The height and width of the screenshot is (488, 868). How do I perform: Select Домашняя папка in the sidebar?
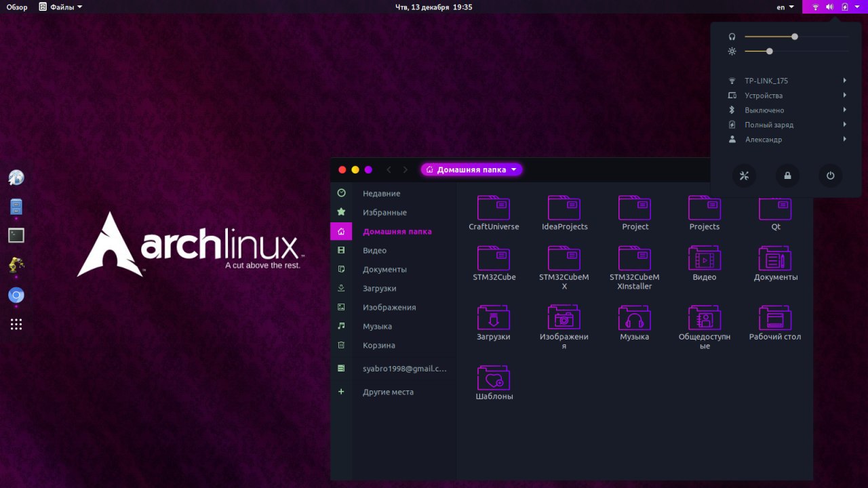tap(393, 232)
